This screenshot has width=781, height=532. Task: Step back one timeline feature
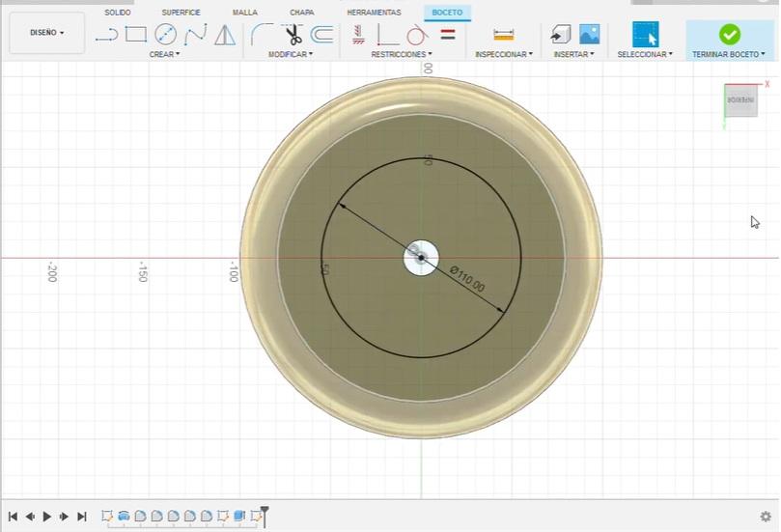coord(30,517)
